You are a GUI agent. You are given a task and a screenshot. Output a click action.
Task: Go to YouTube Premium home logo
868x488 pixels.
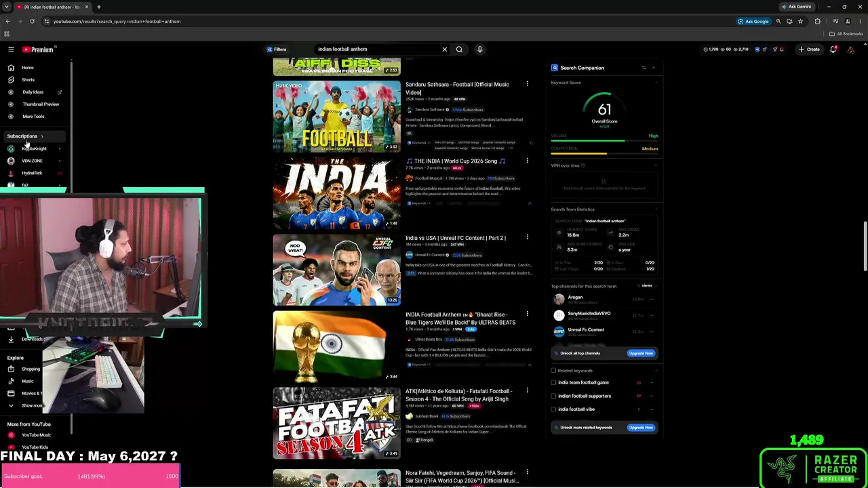tap(38, 49)
